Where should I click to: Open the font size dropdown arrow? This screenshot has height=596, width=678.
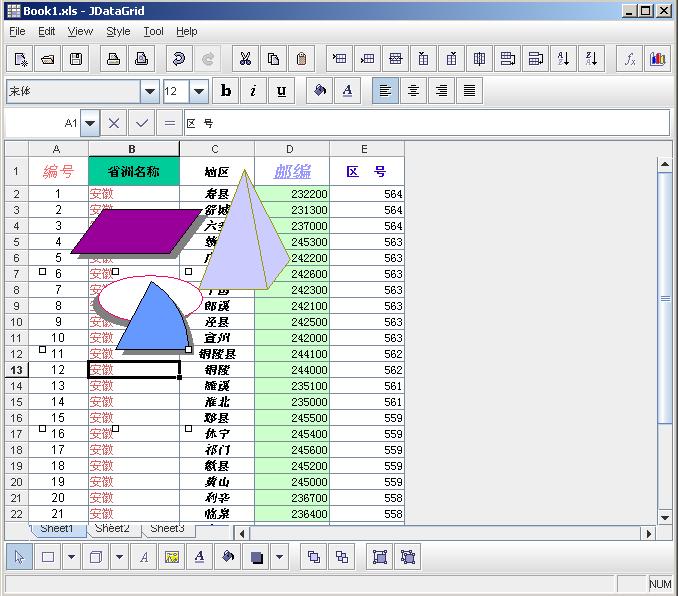pos(199,91)
